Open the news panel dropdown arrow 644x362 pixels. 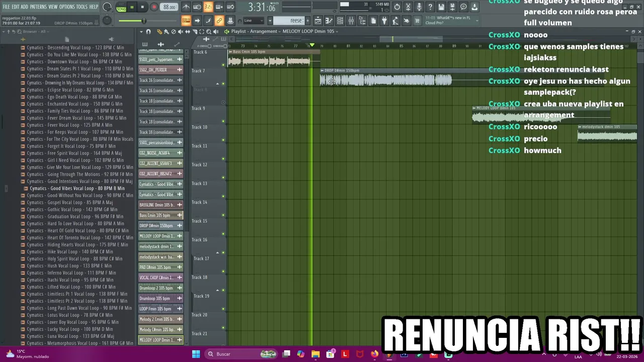point(476,20)
